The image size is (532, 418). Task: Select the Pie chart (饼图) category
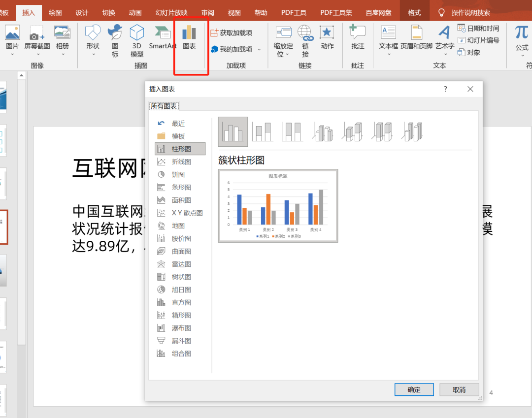click(x=180, y=175)
